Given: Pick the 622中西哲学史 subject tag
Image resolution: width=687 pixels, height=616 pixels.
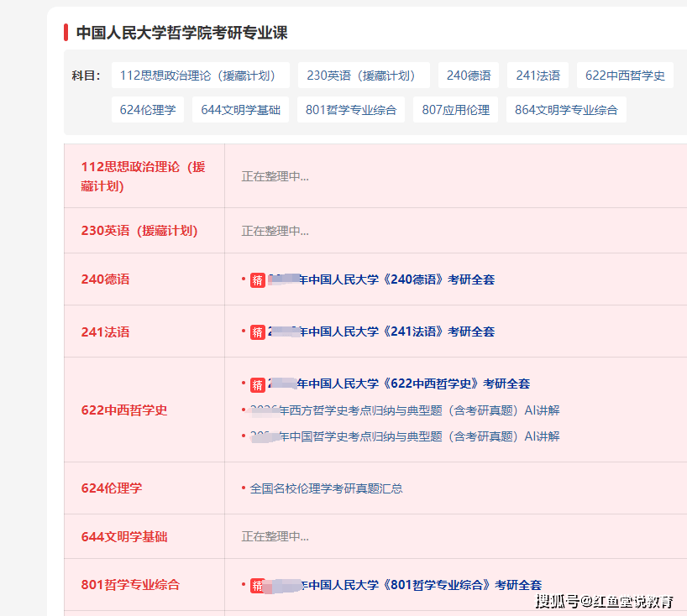Looking at the screenshot, I should (625, 76).
